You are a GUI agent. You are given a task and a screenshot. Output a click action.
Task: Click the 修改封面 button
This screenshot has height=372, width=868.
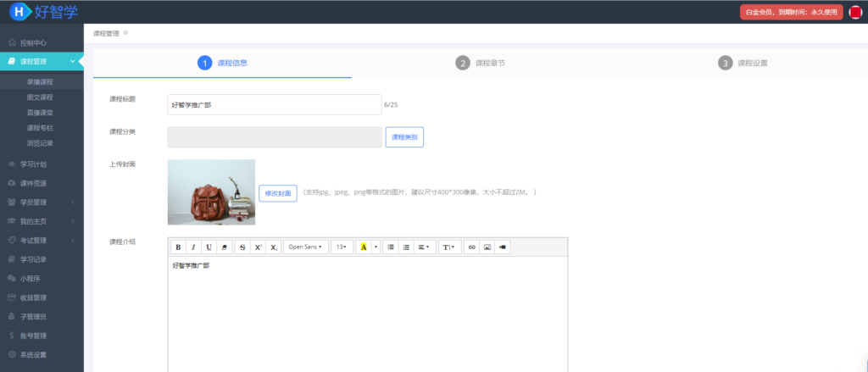pyautogui.click(x=278, y=193)
